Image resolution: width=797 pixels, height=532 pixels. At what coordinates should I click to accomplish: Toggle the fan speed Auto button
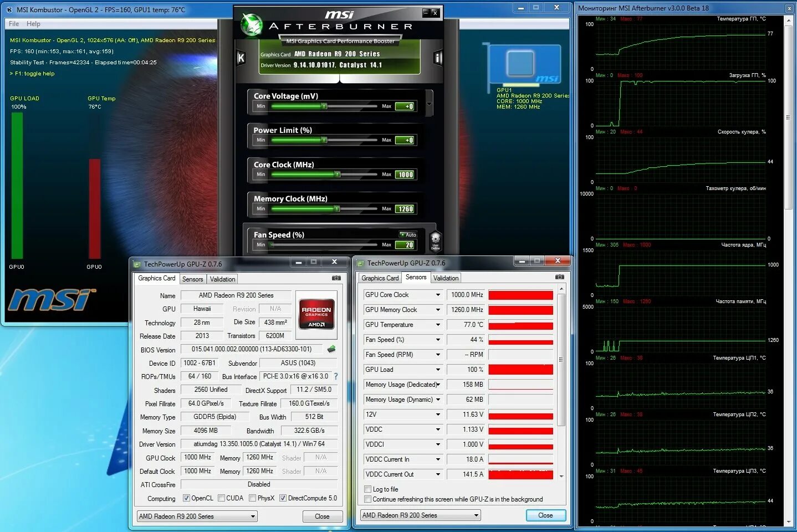(408, 234)
